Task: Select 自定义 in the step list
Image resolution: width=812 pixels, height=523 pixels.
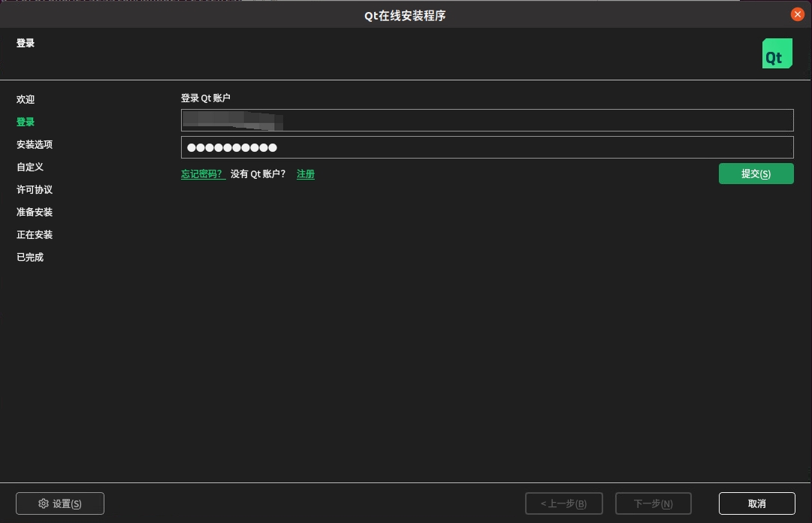Action: coord(29,167)
